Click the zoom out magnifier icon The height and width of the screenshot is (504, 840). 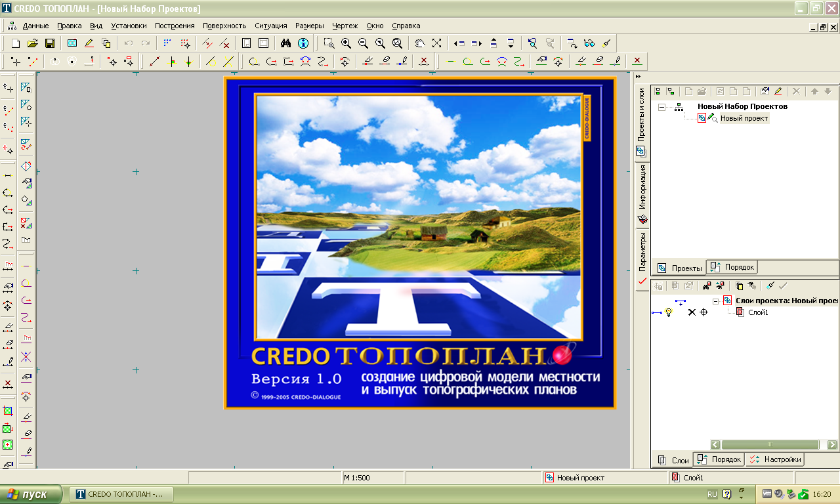(x=363, y=43)
